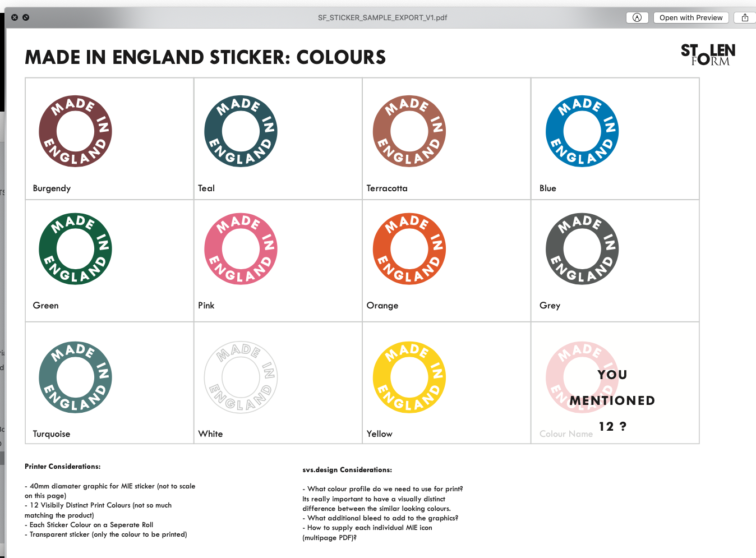Click the full screen expand button
756x558 pixels.
pyautogui.click(x=26, y=17)
